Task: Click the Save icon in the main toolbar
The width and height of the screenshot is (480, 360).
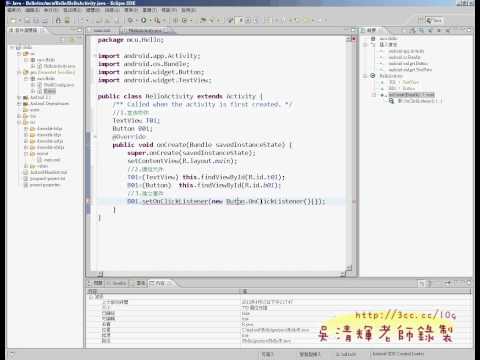Action: click(x=27, y=20)
